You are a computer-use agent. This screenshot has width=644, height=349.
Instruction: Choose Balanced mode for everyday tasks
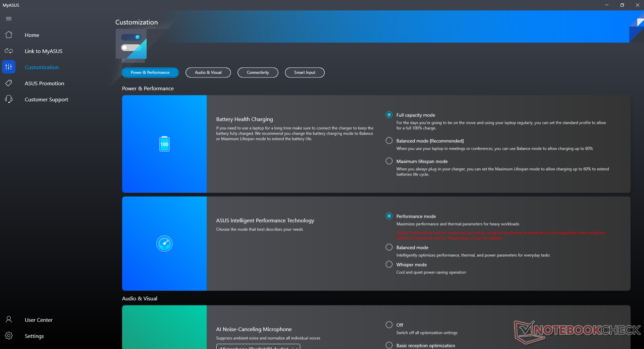[x=389, y=247]
